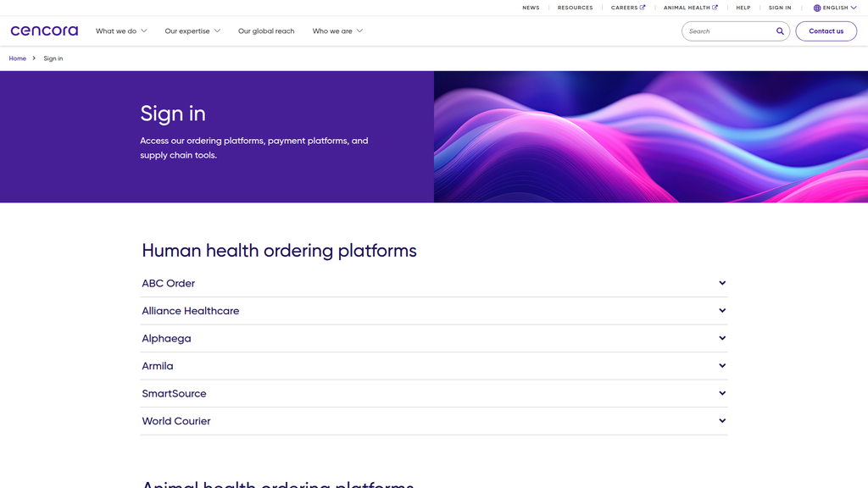Open the News link

531,8
